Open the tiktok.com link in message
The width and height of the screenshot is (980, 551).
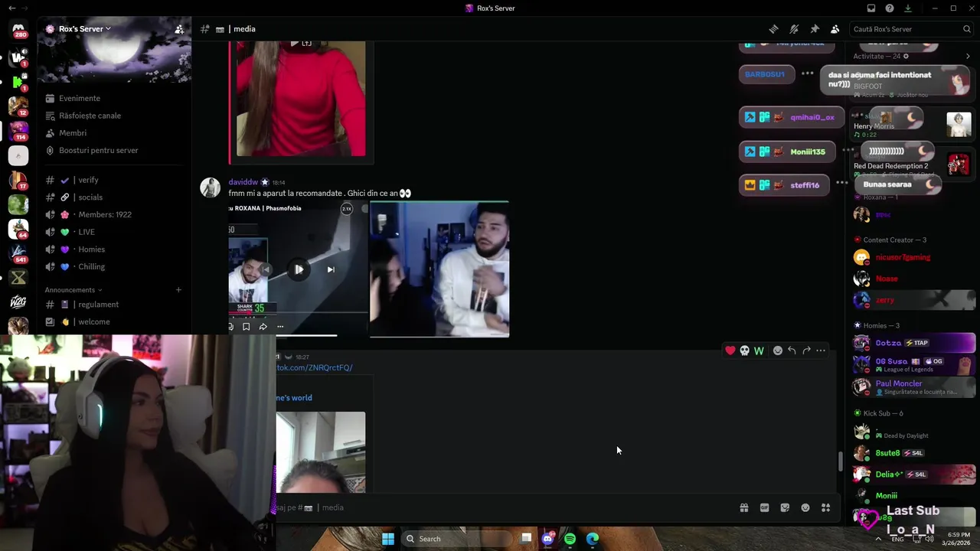point(315,367)
